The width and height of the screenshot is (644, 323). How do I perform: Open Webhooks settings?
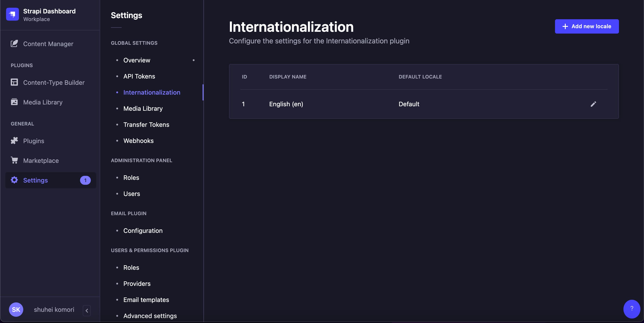(x=138, y=141)
